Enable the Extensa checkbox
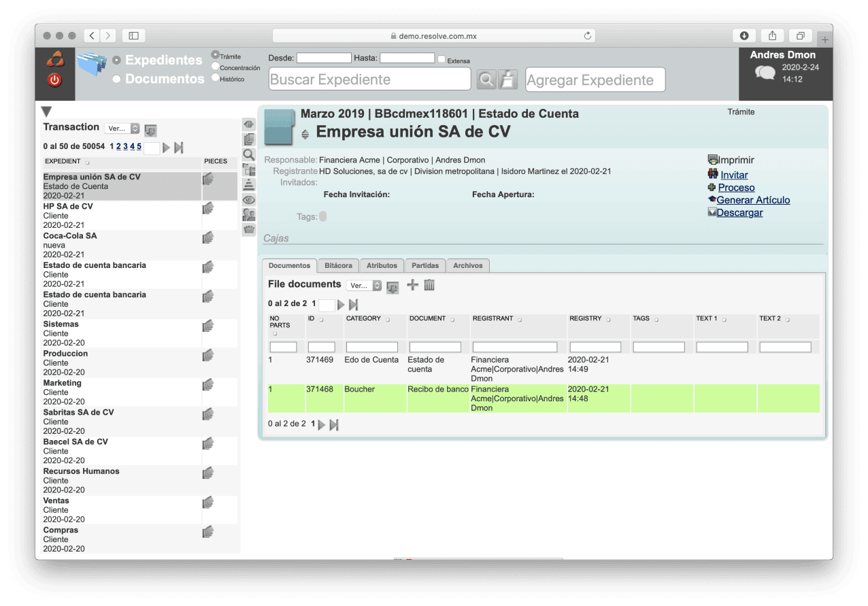The height and width of the screenshot is (606, 868). 442,60
